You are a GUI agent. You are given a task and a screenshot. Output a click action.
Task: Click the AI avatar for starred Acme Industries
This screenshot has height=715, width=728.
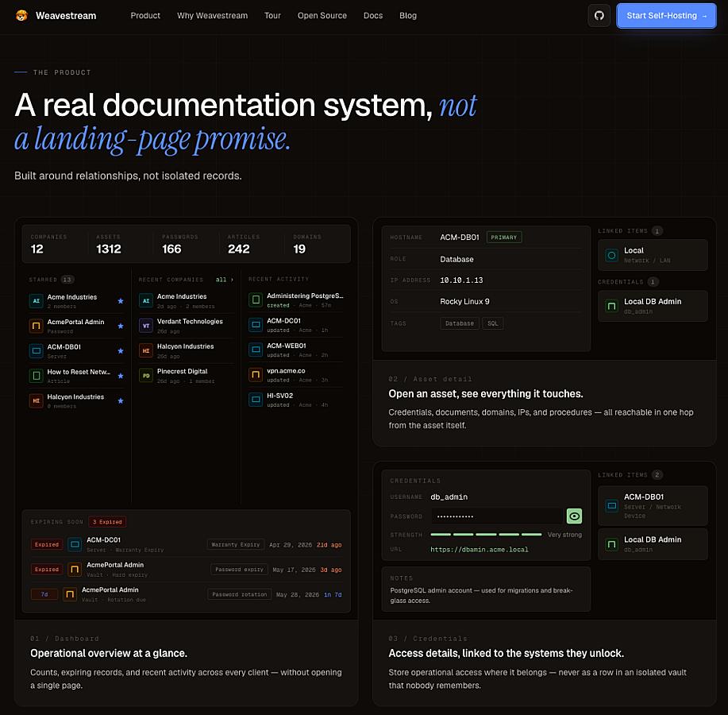[x=37, y=300]
